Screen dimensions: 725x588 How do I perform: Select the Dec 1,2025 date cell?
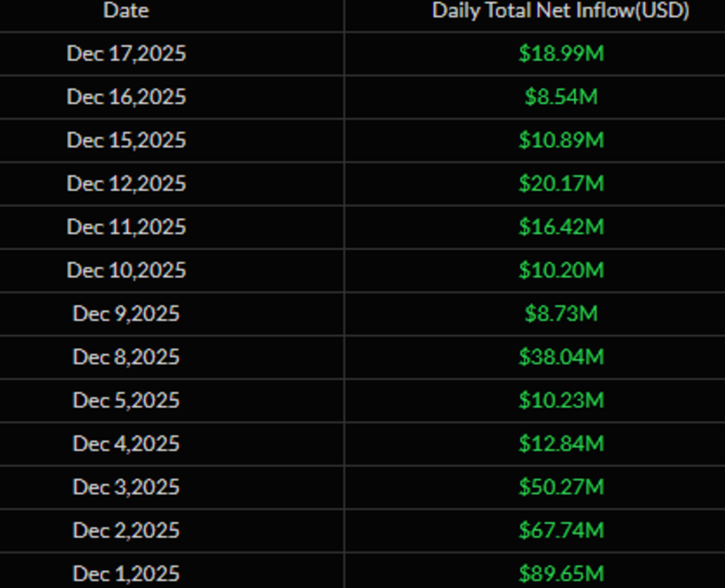(x=126, y=573)
